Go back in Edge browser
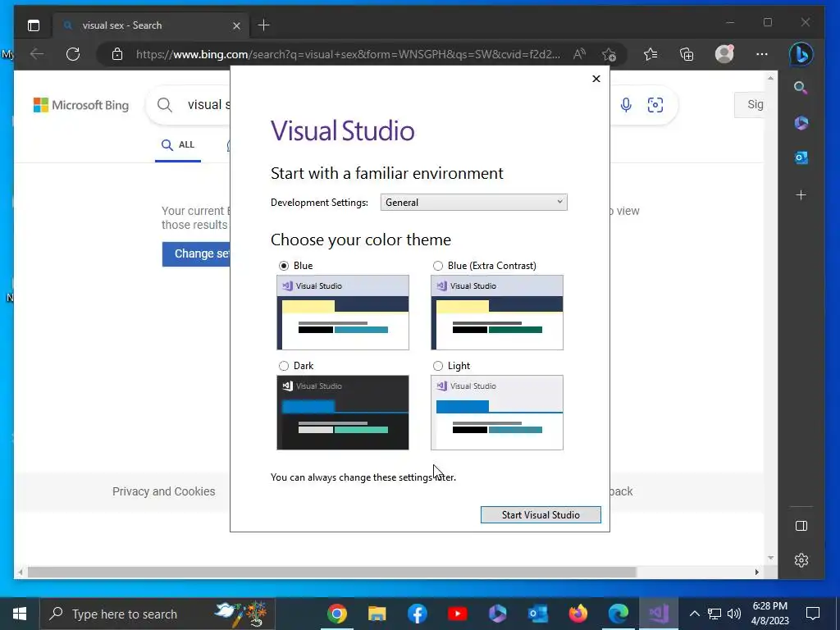This screenshot has width=840, height=630. pos(37,54)
